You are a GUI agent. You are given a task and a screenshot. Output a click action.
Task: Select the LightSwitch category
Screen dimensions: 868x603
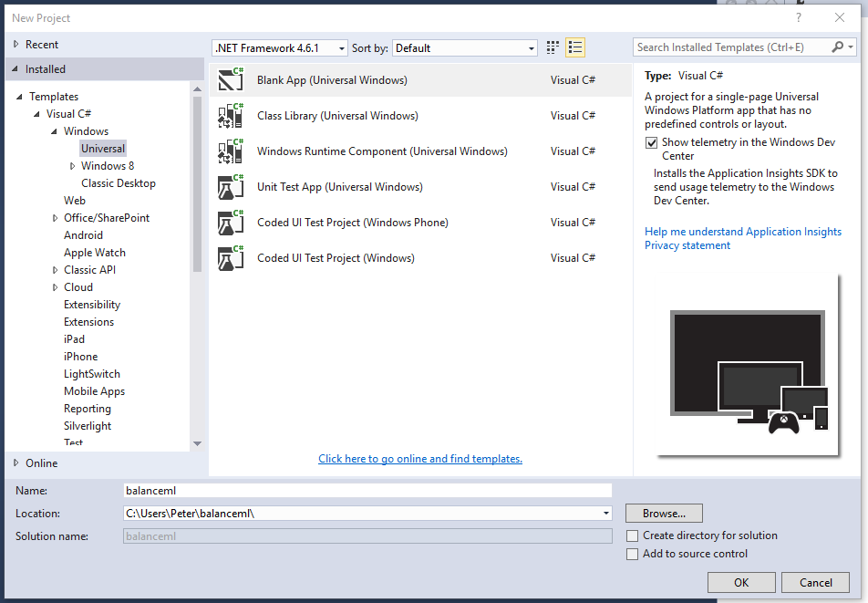(x=92, y=374)
